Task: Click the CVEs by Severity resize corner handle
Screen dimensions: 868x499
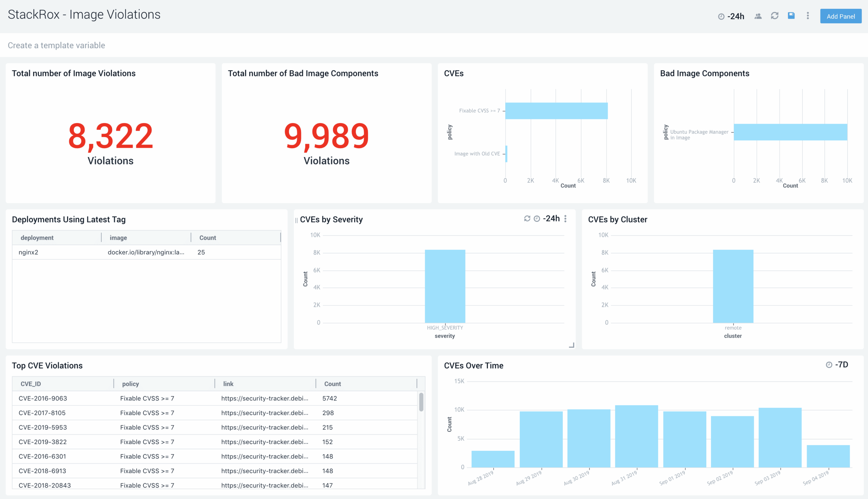Action: coord(571,345)
